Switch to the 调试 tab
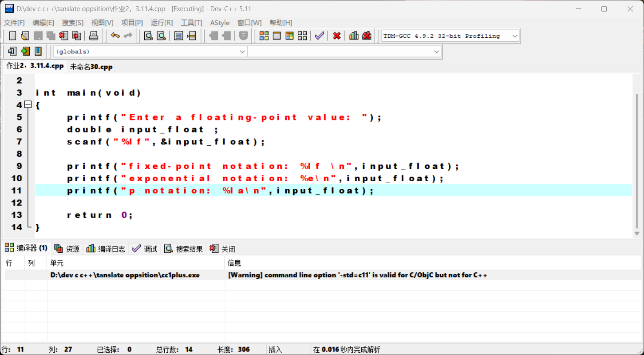The height and width of the screenshot is (355, 644). click(145, 249)
